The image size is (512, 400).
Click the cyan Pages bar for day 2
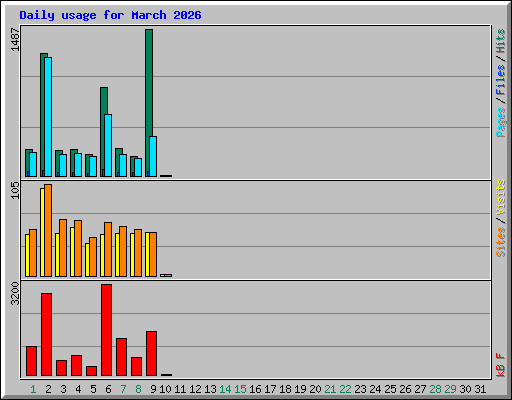point(48,117)
